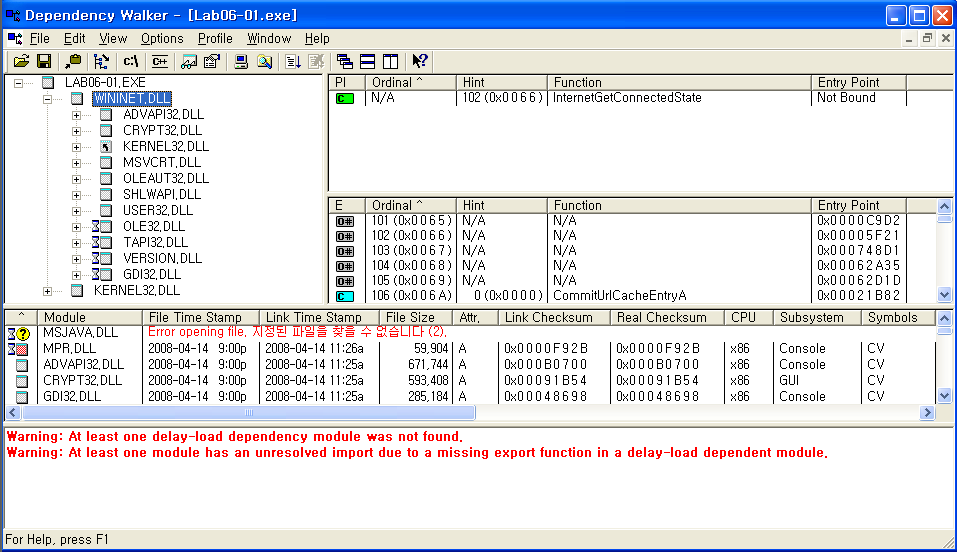
Task: Open module Properties toolbar icon
Action: pyautogui.click(x=212, y=61)
